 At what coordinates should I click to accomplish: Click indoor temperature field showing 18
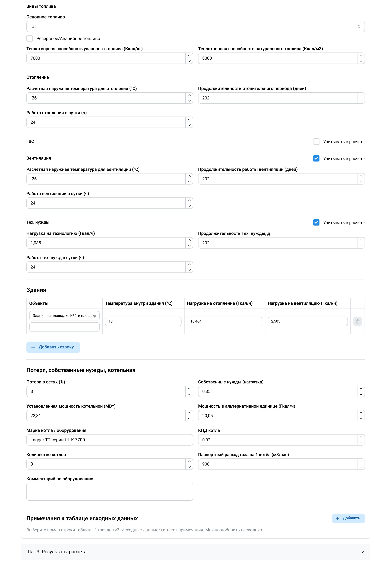pyautogui.click(x=143, y=321)
